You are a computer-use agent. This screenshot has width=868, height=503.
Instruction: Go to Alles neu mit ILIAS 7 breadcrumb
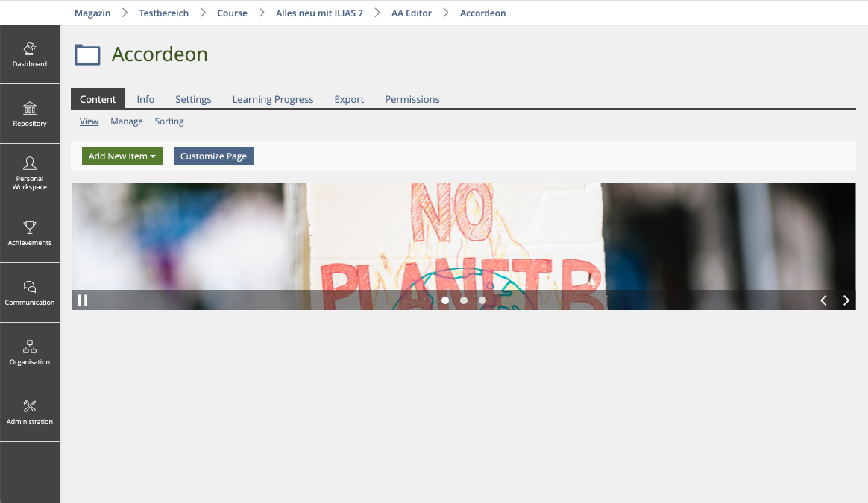pyautogui.click(x=319, y=13)
